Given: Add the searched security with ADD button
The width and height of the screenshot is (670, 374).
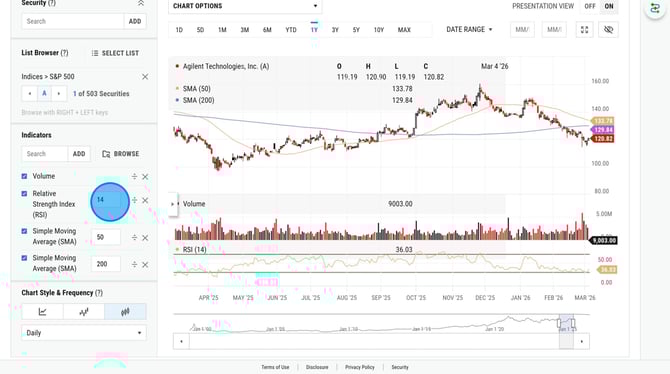Looking at the screenshot, I should pos(135,21).
